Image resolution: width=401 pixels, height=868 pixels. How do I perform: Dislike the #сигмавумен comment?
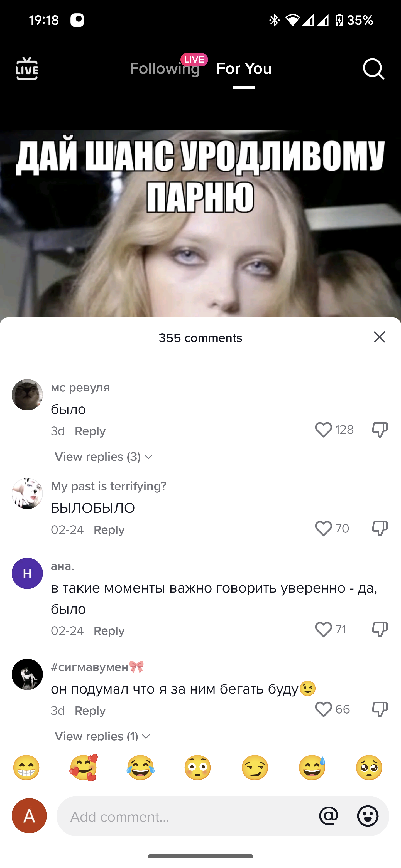click(x=380, y=709)
